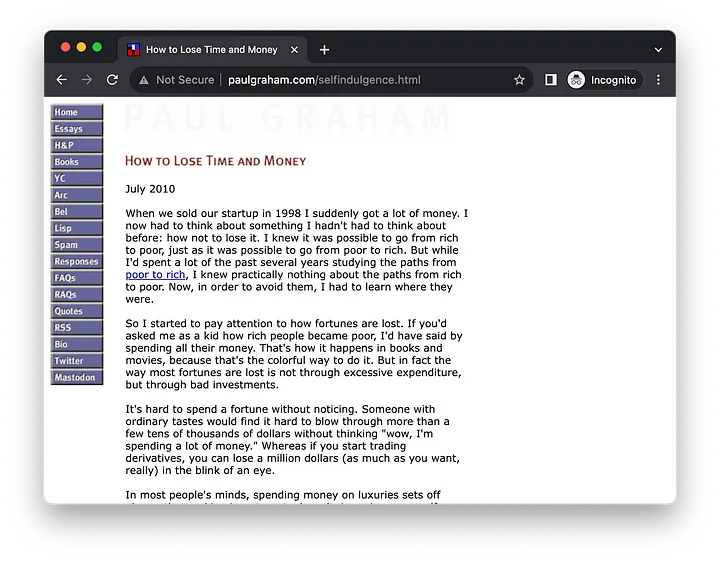Open Chrome's three-dot menu
This screenshot has width=720, height=562.
click(658, 80)
